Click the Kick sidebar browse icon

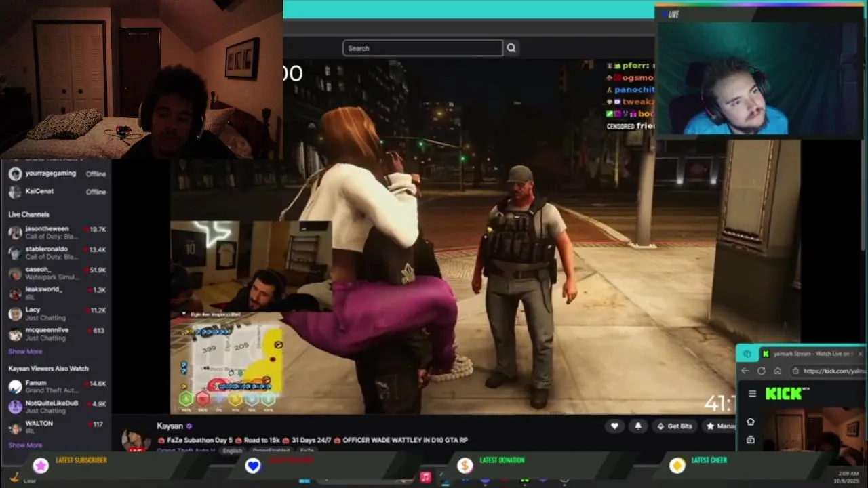coord(751,440)
